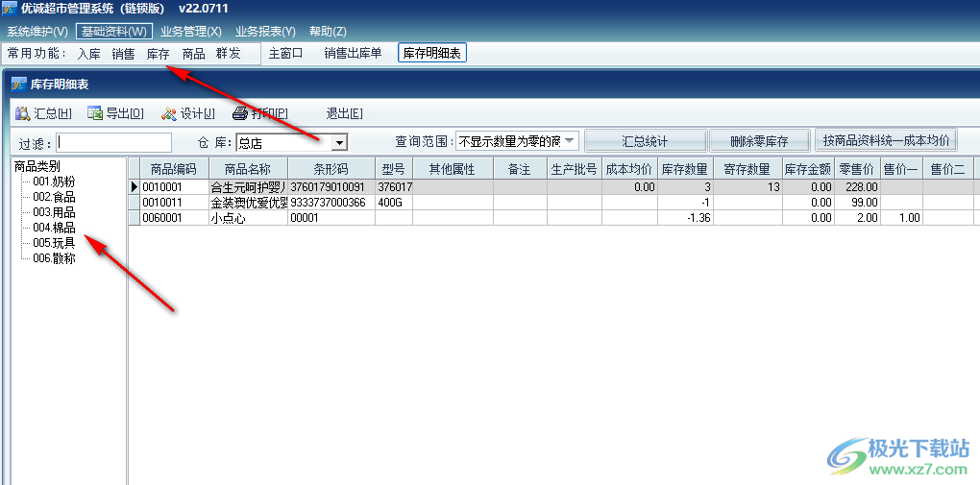Click the 导出[O] export toolbar button
The height and width of the screenshot is (485, 980).
115,113
